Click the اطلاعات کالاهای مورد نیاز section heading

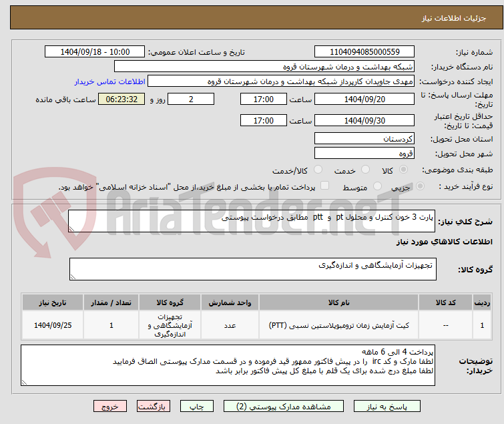(444, 242)
